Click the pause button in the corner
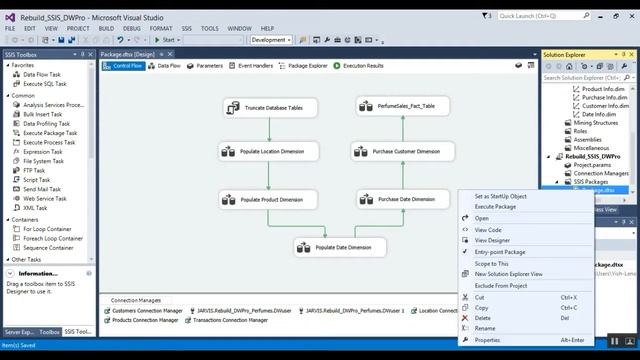This screenshot has height=360, width=640. (x=615, y=341)
